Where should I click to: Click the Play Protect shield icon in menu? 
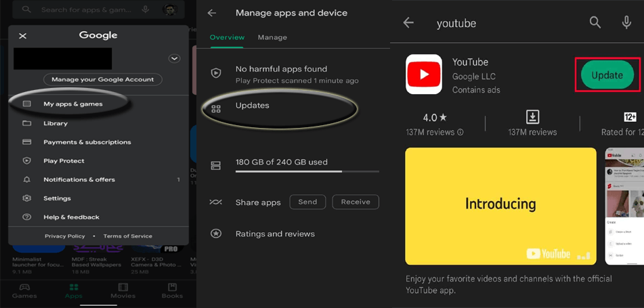point(27,161)
